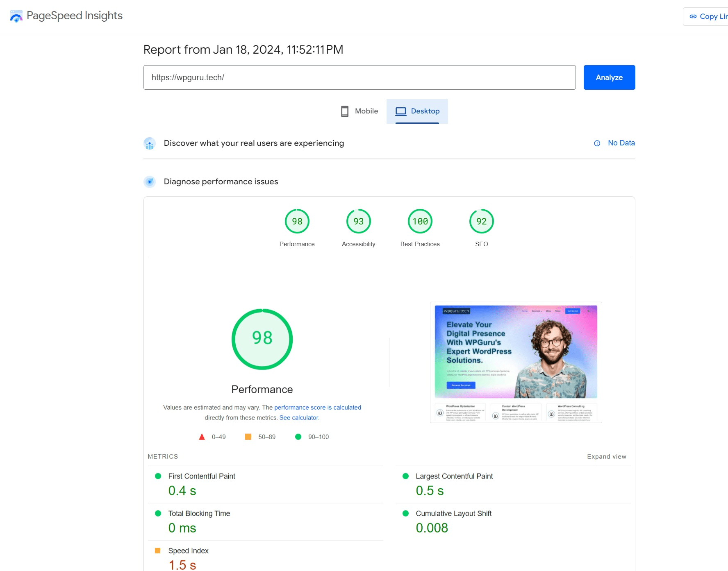Click the diagnose performance issues icon
728x571 pixels.
pos(150,181)
